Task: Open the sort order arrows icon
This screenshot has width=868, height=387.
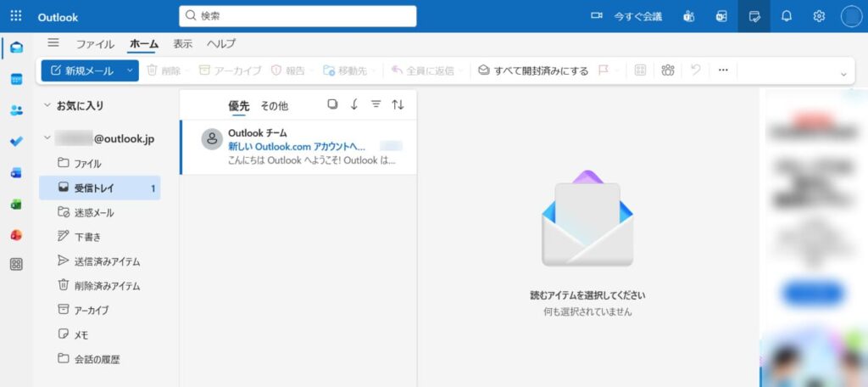Action: coord(398,104)
